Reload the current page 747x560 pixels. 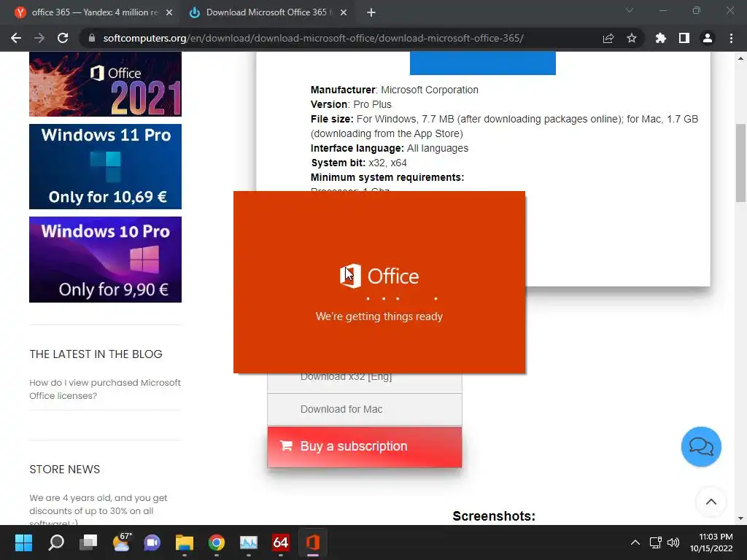[x=63, y=38]
